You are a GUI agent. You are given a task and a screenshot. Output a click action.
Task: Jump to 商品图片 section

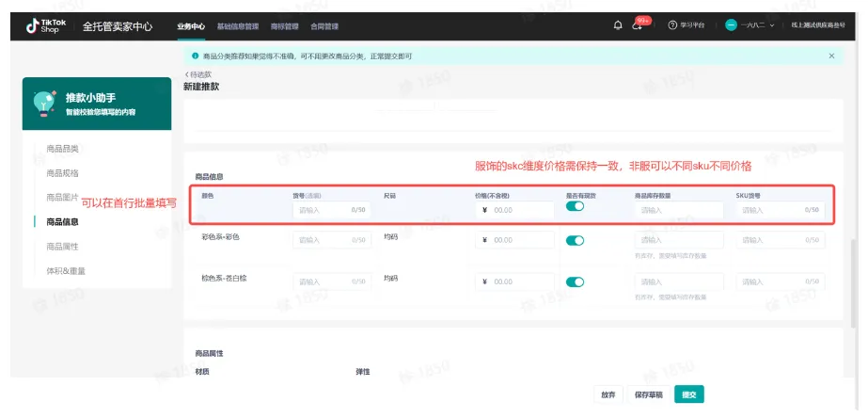63,198
